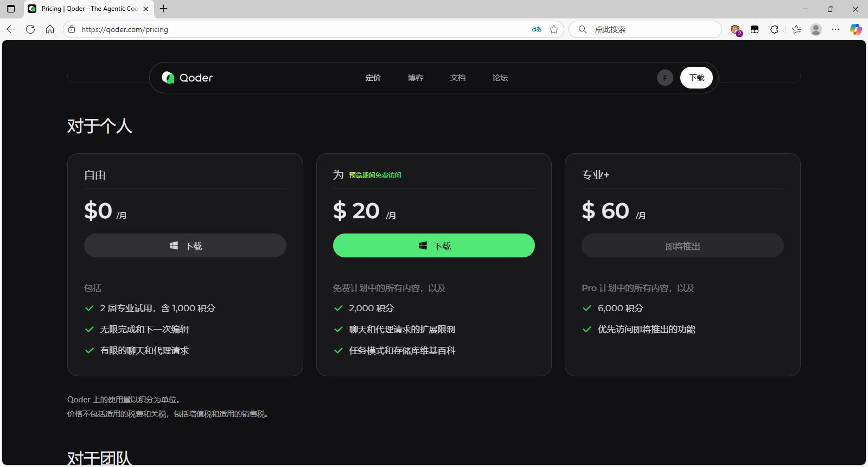Open the Copilot icon in the toolbar
This screenshot has height=467, width=868.
pos(856,29)
